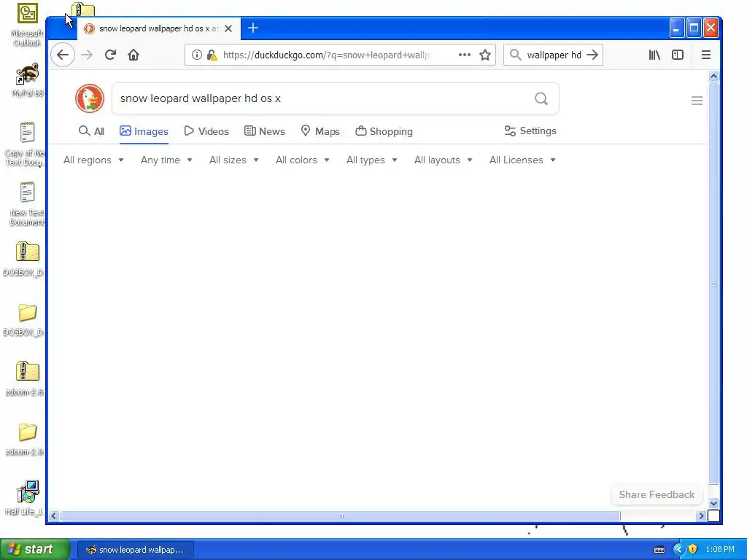Open DuckDuckGo Settings
The height and width of the screenshot is (560, 747).
pyautogui.click(x=530, y=131)
